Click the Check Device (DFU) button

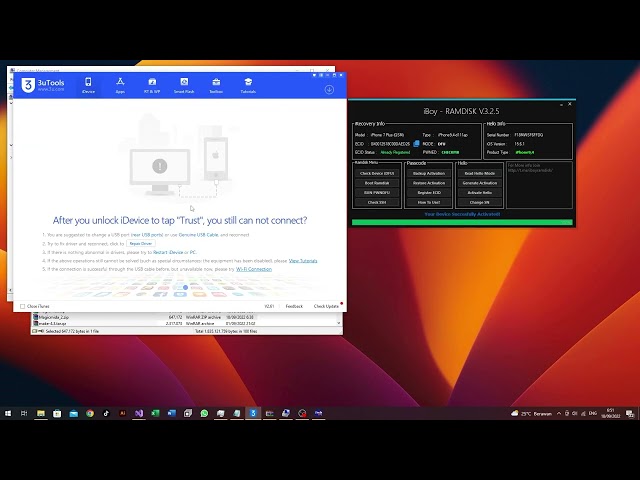coord(377,173)
